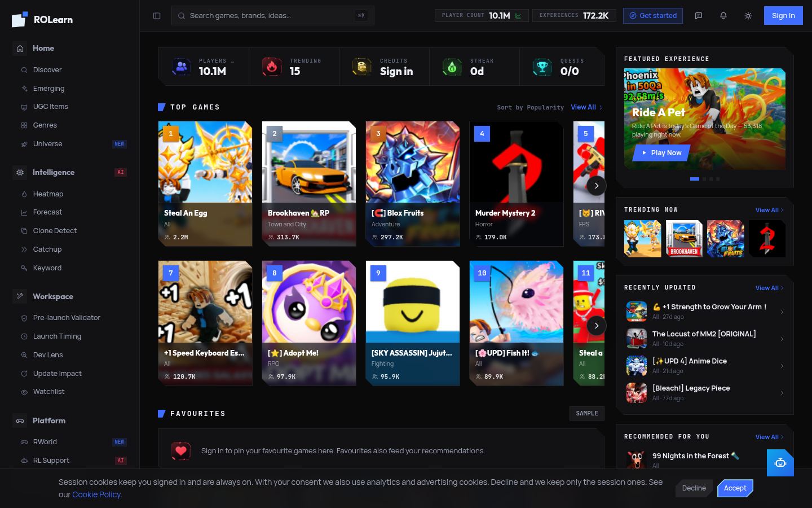812x508 pixels.
Task: Click View All in Recently Updated
Action: 770,288
